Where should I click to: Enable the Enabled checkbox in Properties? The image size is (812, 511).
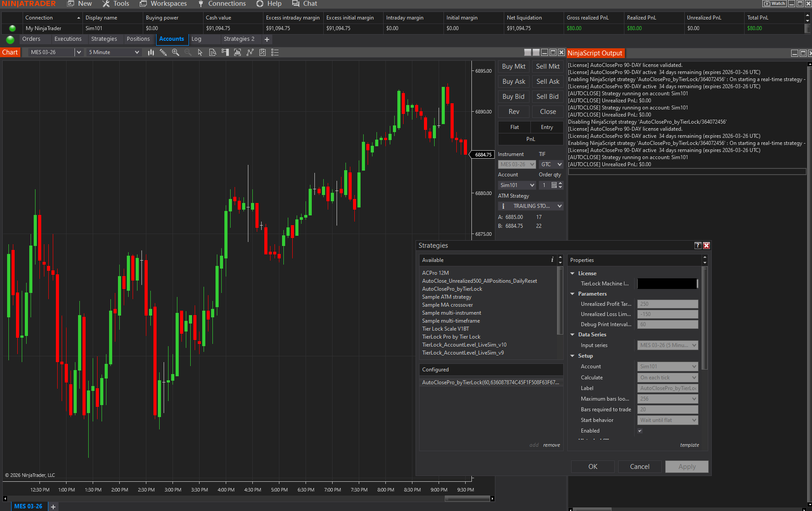[x=640, y=430]
